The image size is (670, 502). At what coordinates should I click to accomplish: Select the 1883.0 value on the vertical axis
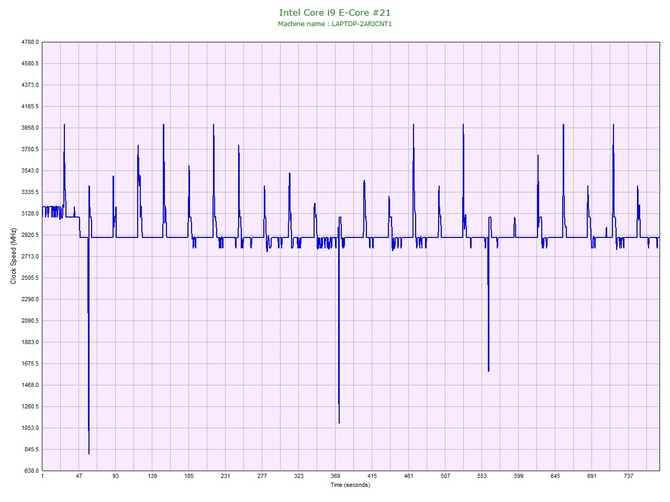[x=30, y=342]
